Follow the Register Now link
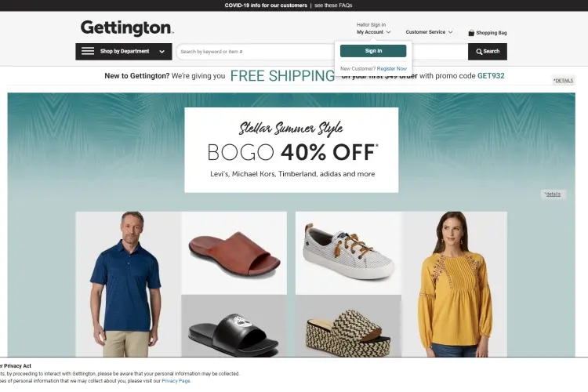The height and width of the screenshot is (392, 588). click(x=391, y=69)
